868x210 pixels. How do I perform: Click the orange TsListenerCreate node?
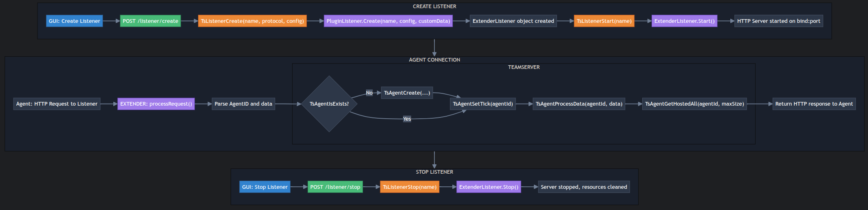[252, 21]
